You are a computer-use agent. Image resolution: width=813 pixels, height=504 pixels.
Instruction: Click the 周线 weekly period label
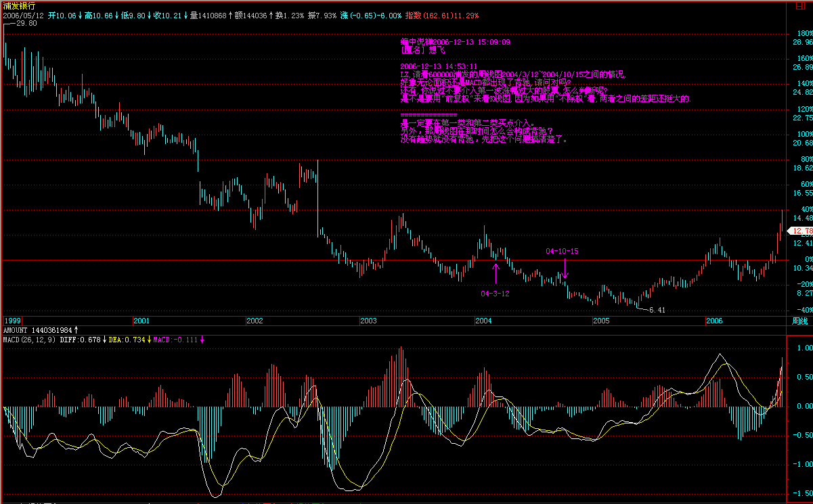pyautogui.click(x=799, y=320)
